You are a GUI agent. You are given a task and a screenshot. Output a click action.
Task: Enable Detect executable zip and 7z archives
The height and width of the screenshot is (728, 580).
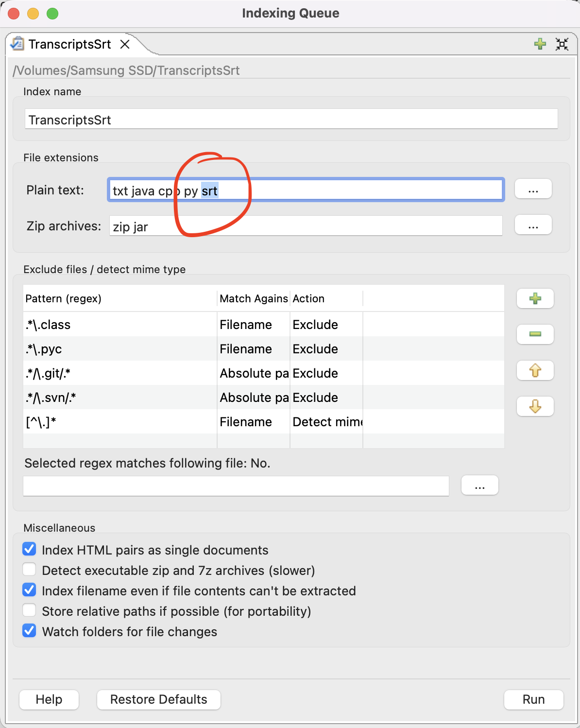click(29, 570)
